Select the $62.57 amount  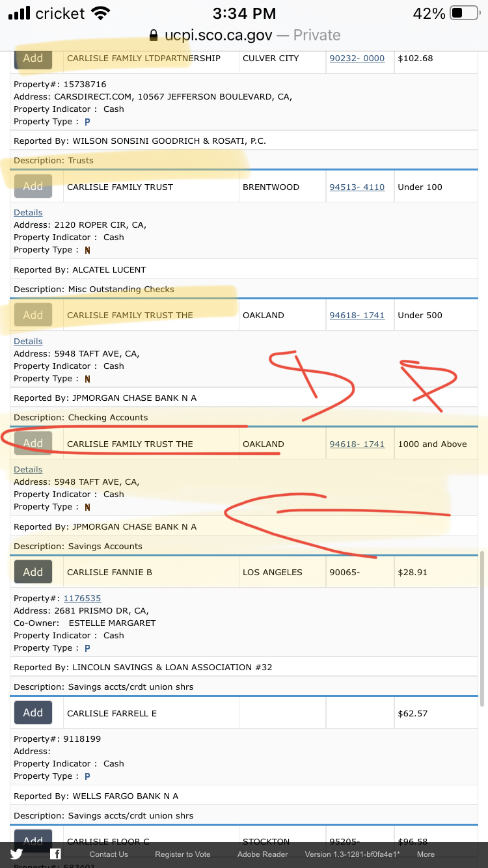click(413, 713)
